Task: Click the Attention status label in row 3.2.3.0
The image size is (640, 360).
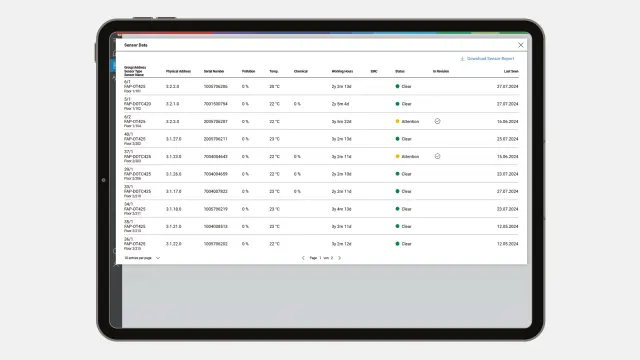Action: 410,122
